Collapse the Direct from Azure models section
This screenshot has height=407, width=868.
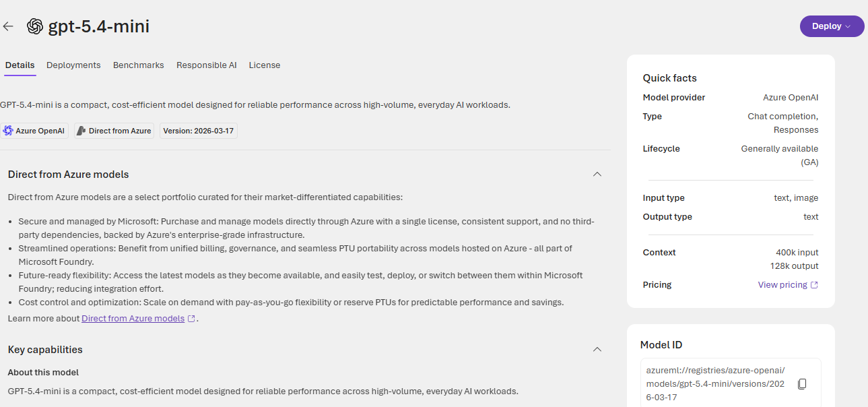pos(597,175)
